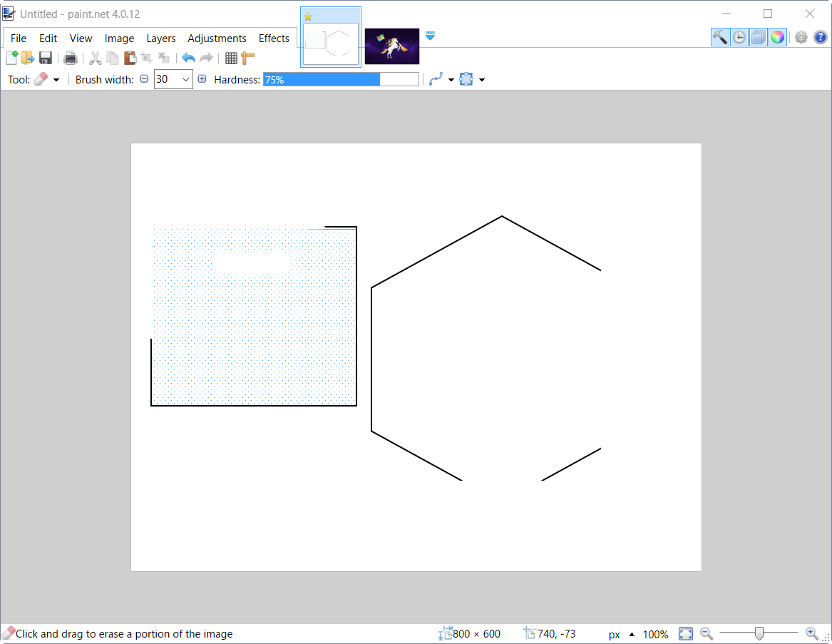Screen dimensions: 832x644
Task: Decrease brush width with the minus button
Action: pos(144,79)
